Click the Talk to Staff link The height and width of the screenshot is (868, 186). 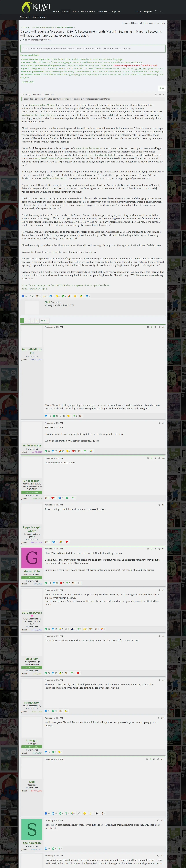[27, 82]
